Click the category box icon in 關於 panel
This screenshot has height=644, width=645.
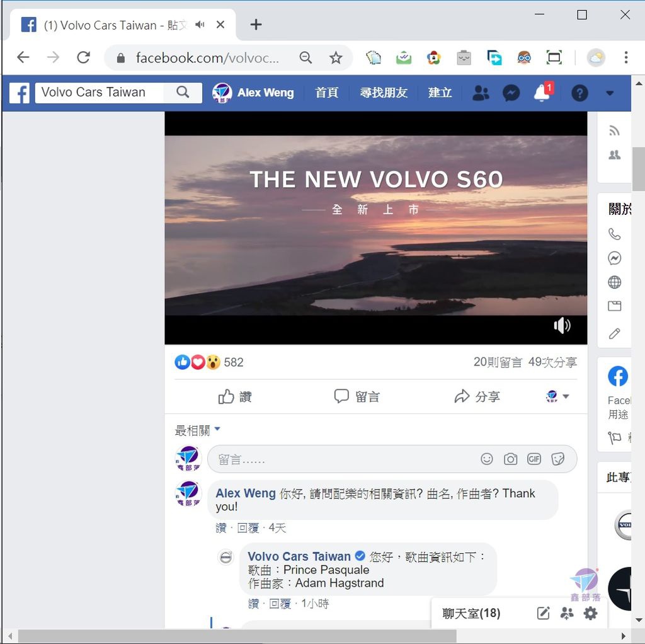(614, 306)
